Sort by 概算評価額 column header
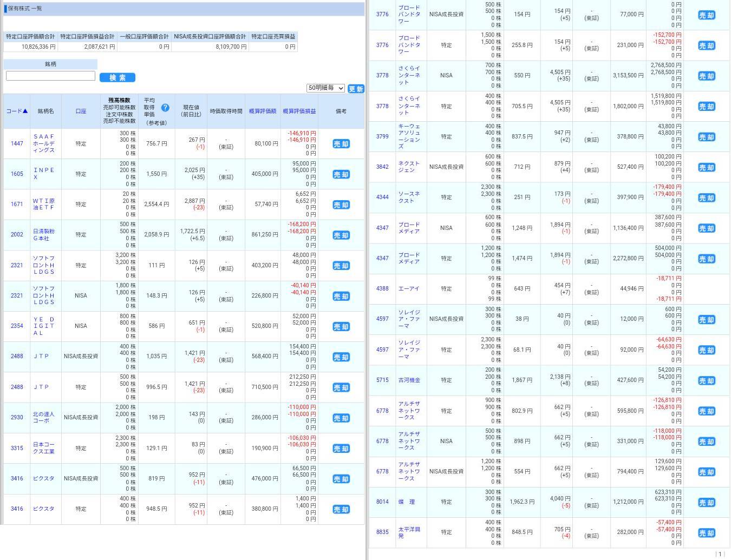The width and height of the screenshot is (731, 560). coord(263,111)
